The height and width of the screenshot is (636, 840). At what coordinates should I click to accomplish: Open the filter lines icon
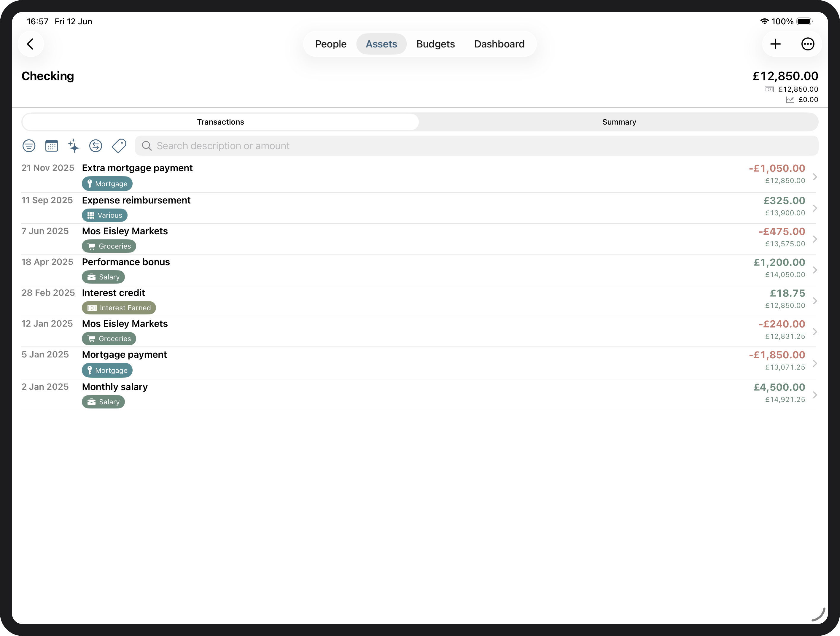pyautogui.click(x=29, y=146)
